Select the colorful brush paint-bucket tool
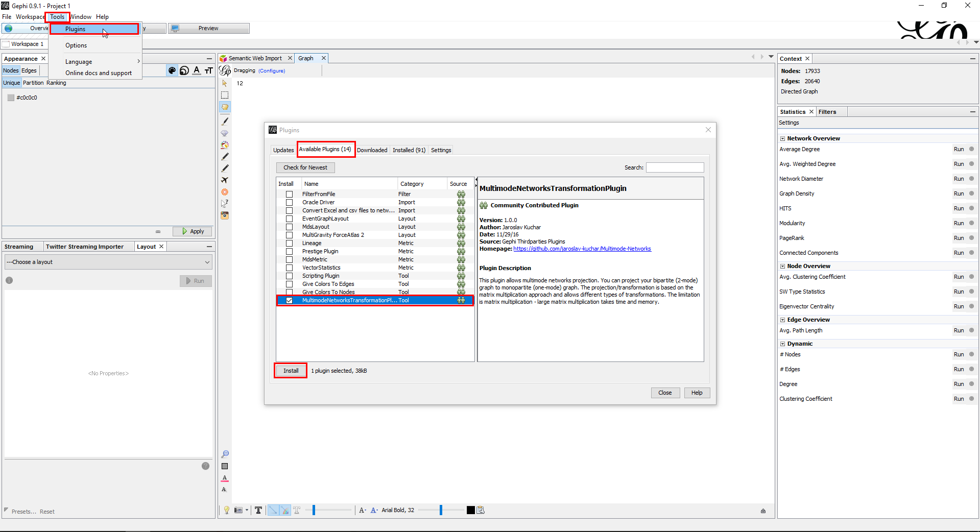Image resolution: width=980 pixels, height=532 pixels. coord(225,145)
